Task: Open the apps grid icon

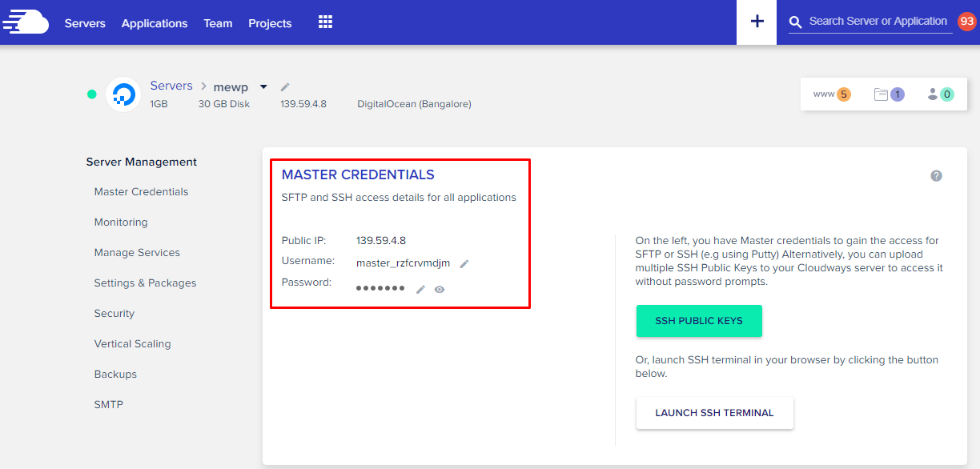Action: click(x=325, y=22)
